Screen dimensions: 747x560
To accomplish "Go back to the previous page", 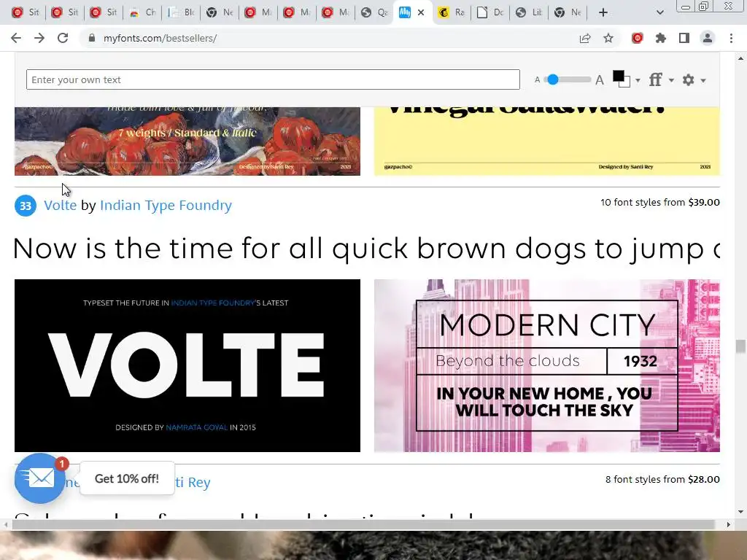I will point(16,38).
